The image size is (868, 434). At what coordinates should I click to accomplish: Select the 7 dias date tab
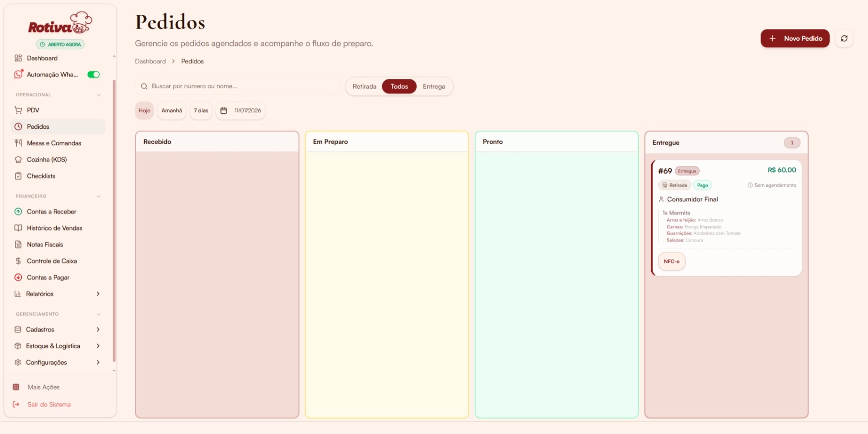coord(201,111)
